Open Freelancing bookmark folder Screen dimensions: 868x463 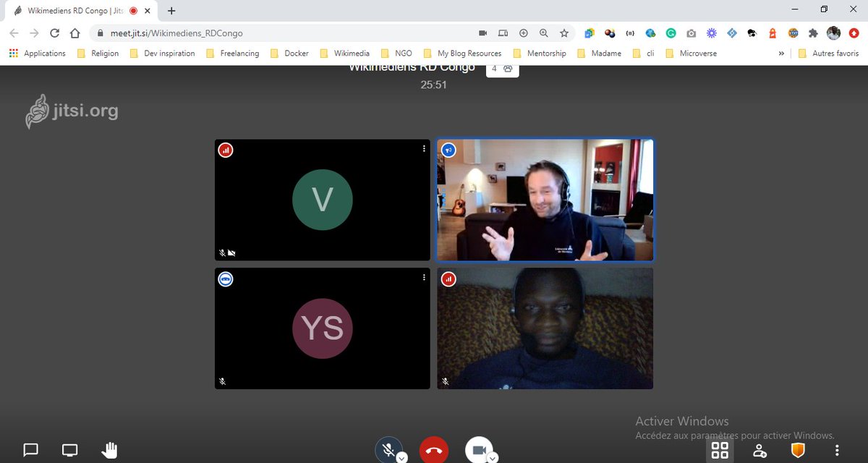[x=232, y=54]
